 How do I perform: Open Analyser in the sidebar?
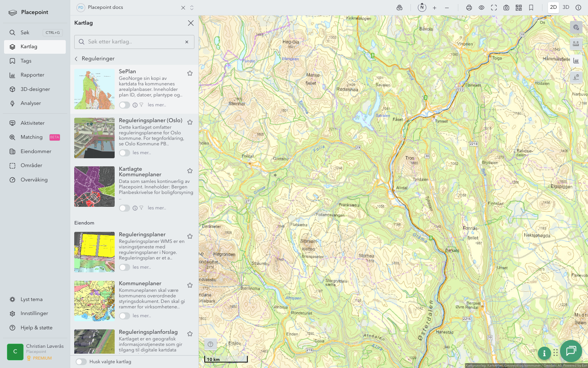(35, 103)
